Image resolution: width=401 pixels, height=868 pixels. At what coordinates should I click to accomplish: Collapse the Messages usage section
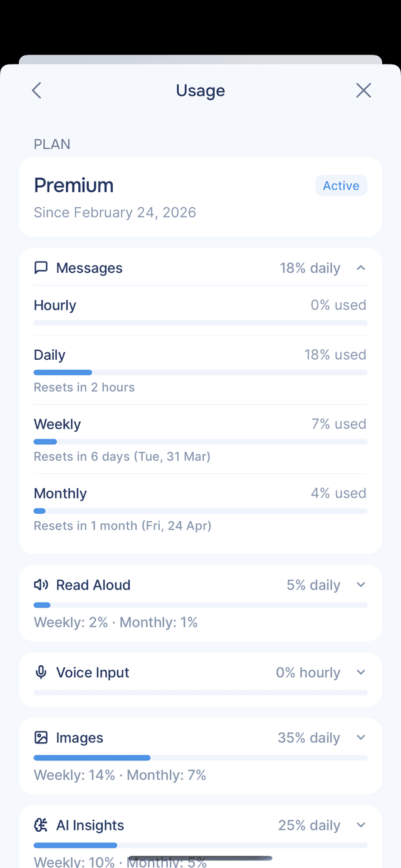(360, 267)
